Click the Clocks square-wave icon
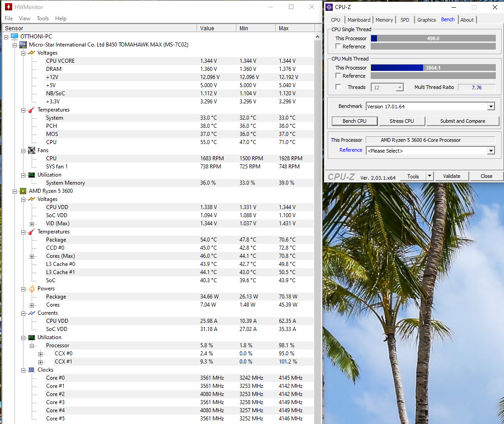 click(32, 370)
